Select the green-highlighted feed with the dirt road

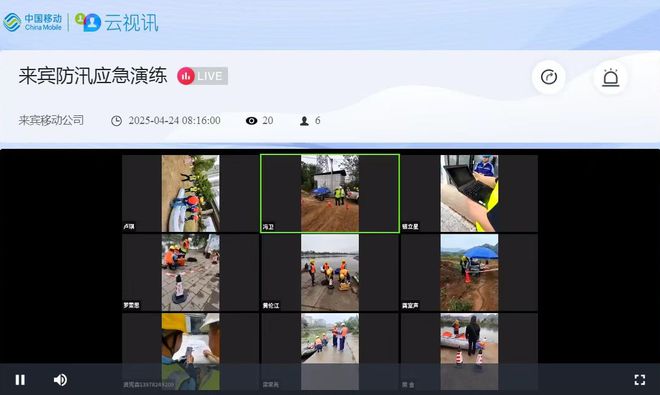click(x=330, y=193)
